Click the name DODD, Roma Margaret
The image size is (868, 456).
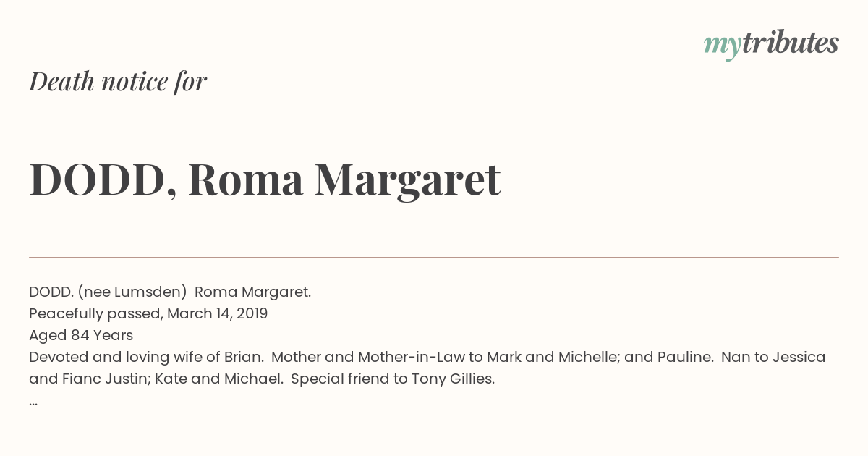(x=265, y=180)
